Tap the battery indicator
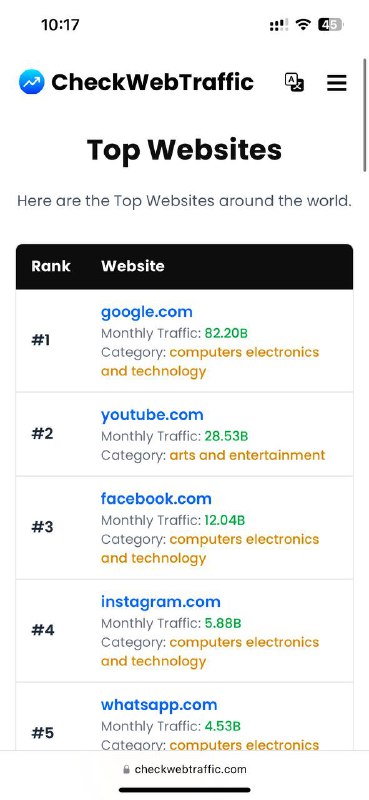369x800 pixels. point(330,24)
